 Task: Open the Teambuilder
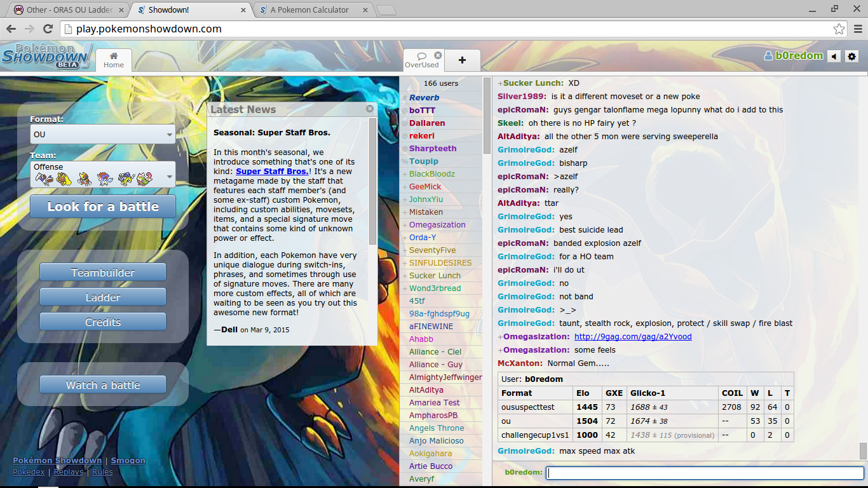pos(103,273)
